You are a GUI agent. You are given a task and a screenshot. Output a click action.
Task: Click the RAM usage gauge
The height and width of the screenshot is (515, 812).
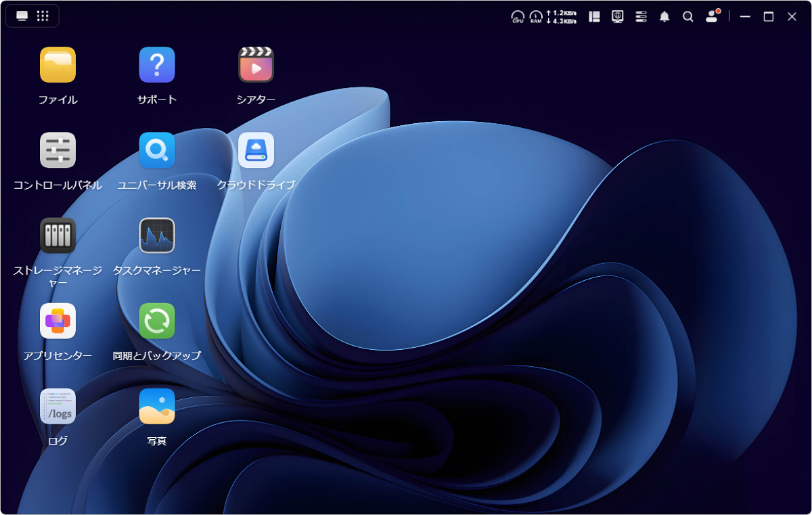536,17
